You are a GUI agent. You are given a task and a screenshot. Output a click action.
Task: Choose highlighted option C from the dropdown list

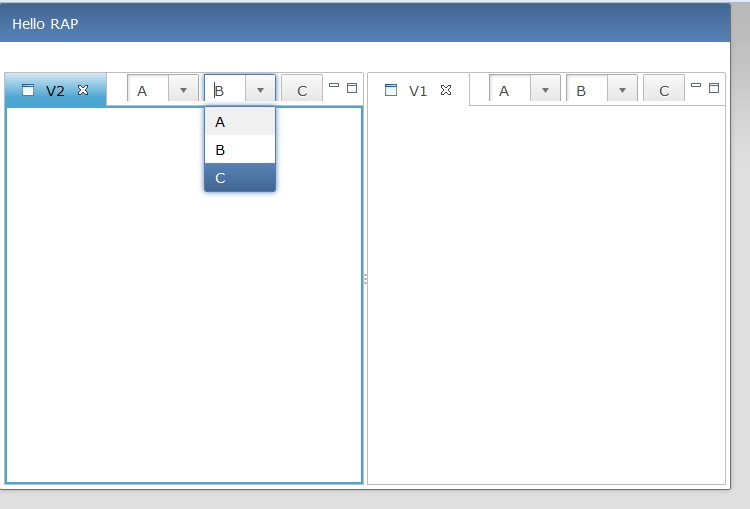(x=240, y=177)
